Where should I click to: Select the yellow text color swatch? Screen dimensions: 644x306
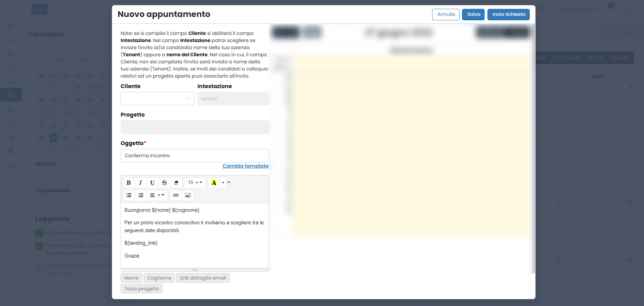click(214, 183)
